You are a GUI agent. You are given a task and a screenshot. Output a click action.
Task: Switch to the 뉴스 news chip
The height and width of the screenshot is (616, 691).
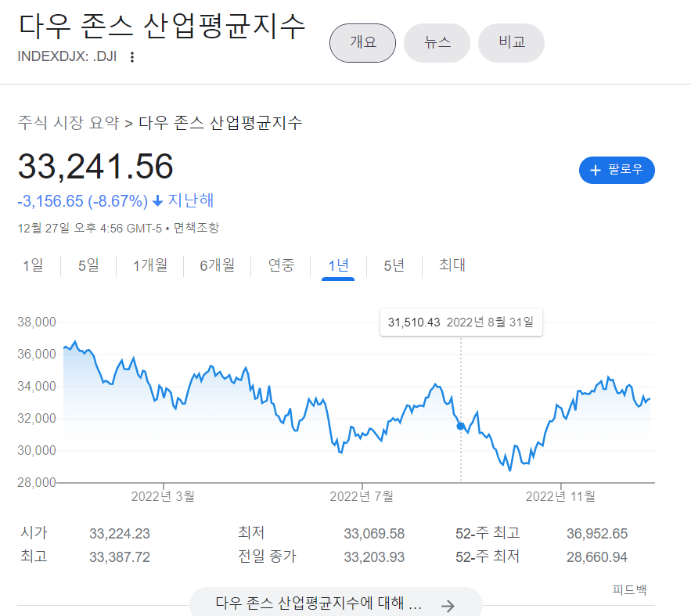coord(437,43)
